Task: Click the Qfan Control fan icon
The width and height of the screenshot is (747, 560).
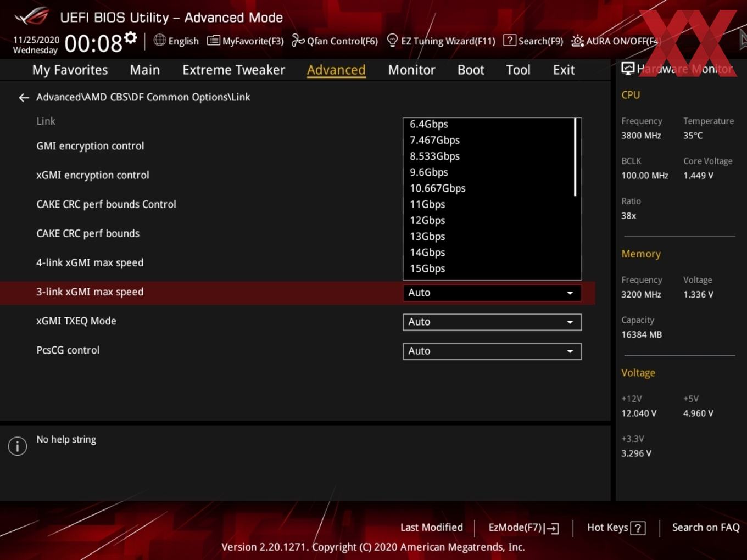Action: (298, 41)
